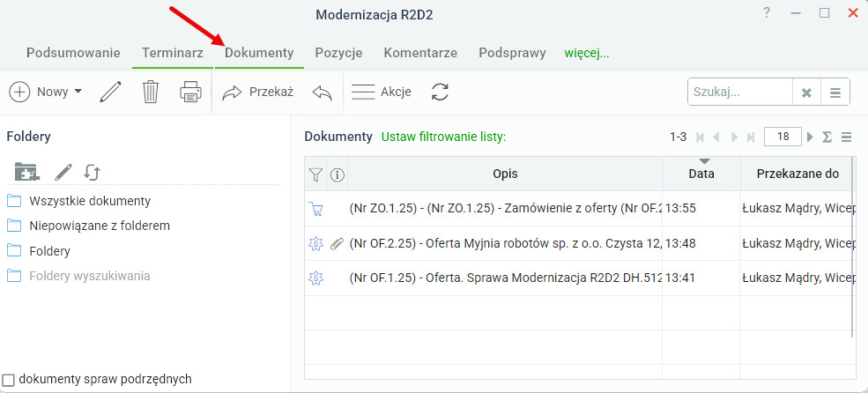Click the sigma sum icon

point(827,137)
